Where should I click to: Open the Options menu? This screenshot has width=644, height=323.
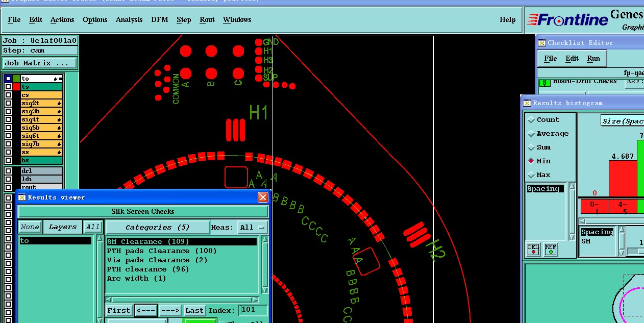pyautogui.click(x=95, y=19)
